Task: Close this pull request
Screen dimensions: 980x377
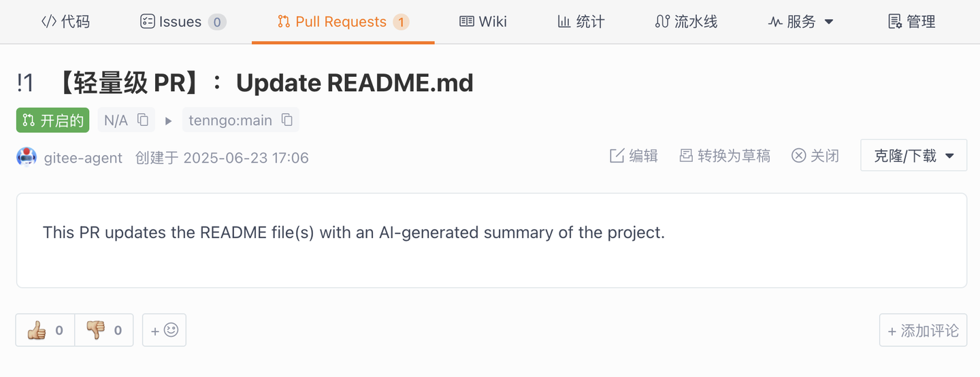Action: (815, 157)
